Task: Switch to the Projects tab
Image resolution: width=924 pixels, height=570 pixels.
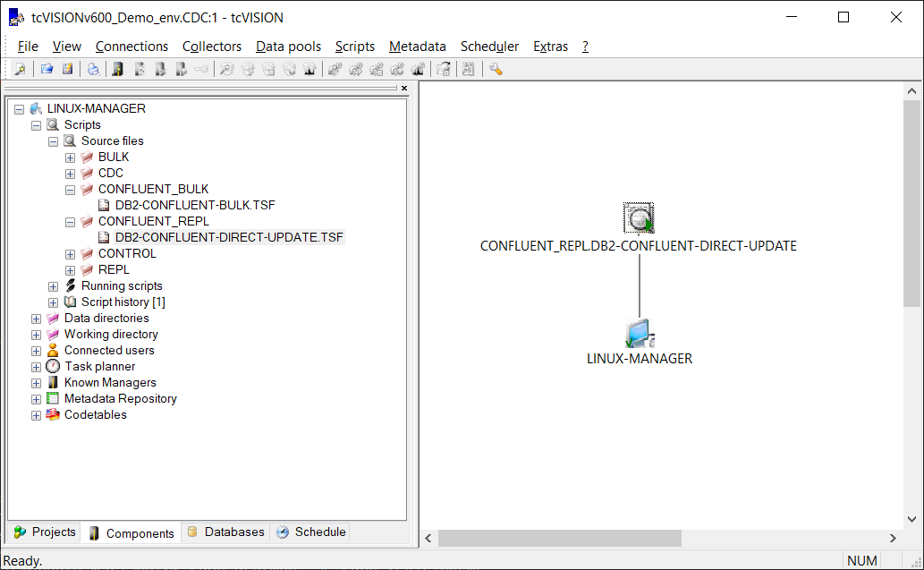Action: click(x=45, y=532)
